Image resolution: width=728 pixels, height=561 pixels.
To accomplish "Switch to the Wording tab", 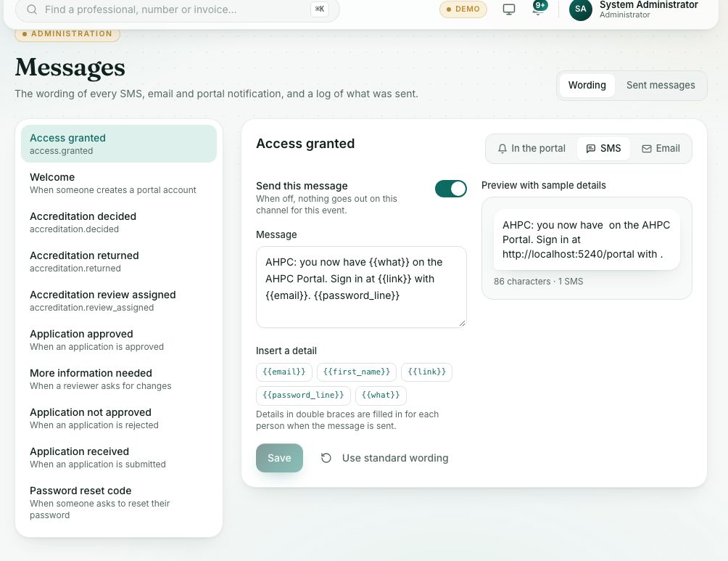I will click(587, 85).
